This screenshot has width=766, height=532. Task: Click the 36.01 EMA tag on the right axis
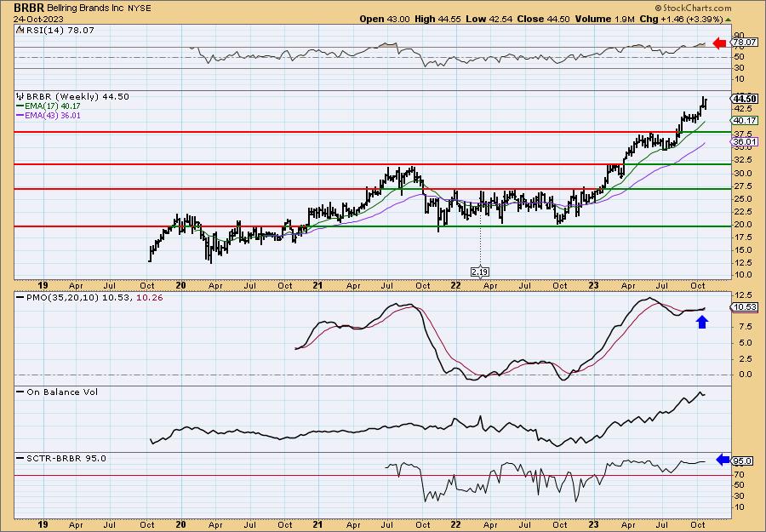744,142
